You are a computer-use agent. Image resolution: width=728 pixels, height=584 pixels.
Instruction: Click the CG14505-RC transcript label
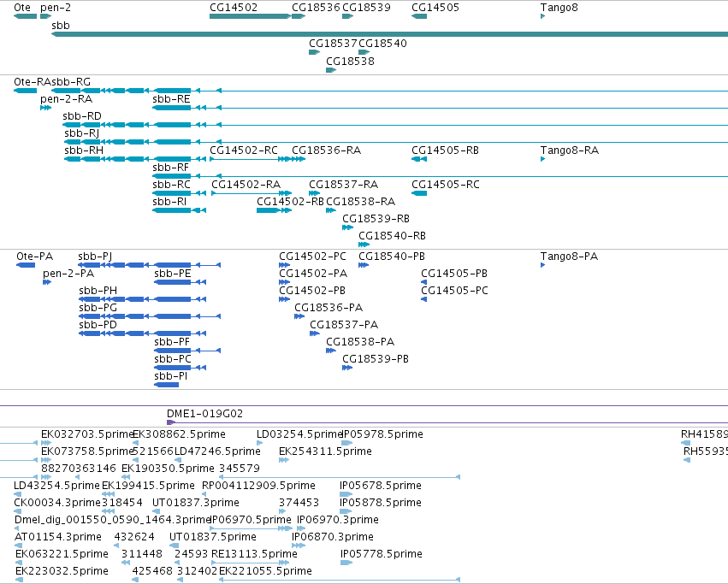[x=446, y=185]
